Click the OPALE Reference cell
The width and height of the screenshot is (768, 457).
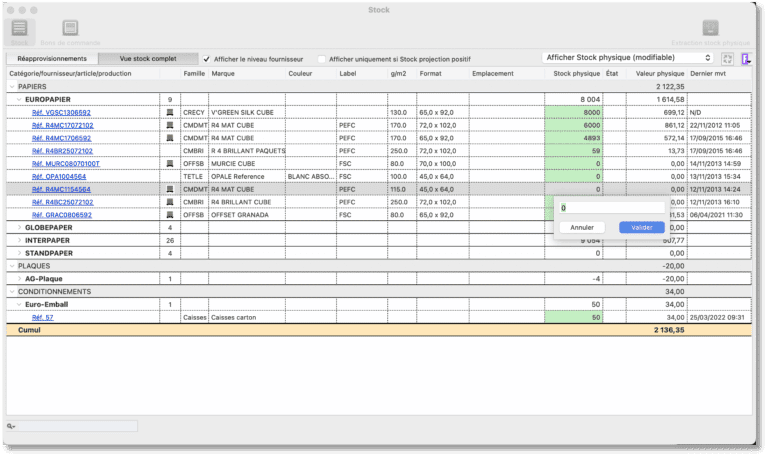pos(247,176)
